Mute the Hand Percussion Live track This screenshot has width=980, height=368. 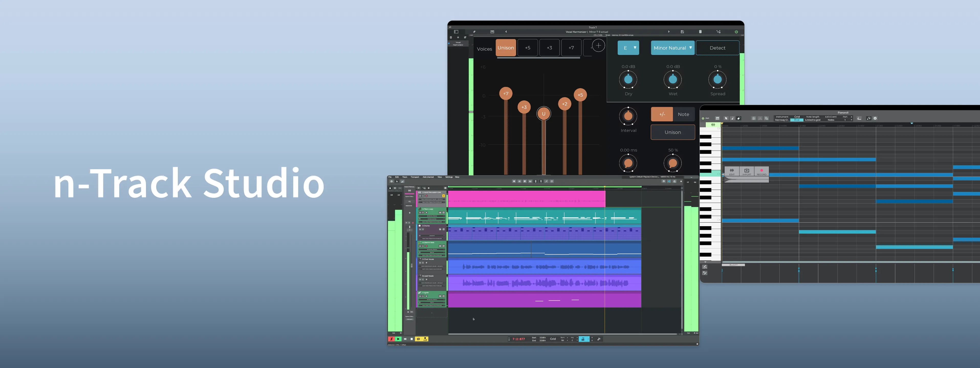(420, 196)
